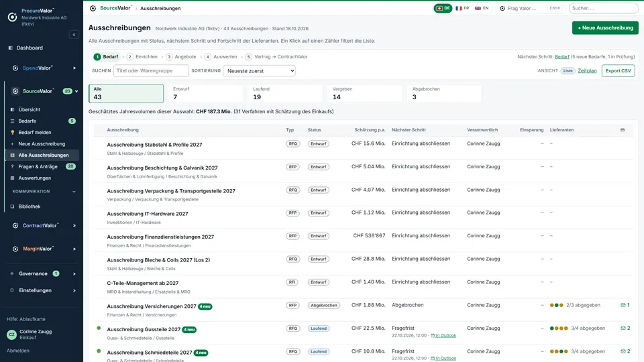Filter by the Entwurf 7 counter
Image resolution: width=644 pixels, height=362 pixels.
206,93
